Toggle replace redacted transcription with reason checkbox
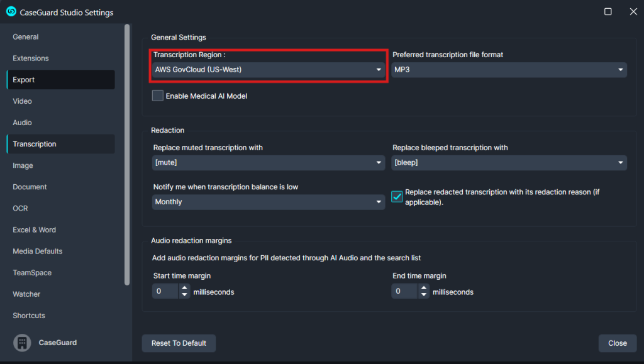 coord(397,197)
